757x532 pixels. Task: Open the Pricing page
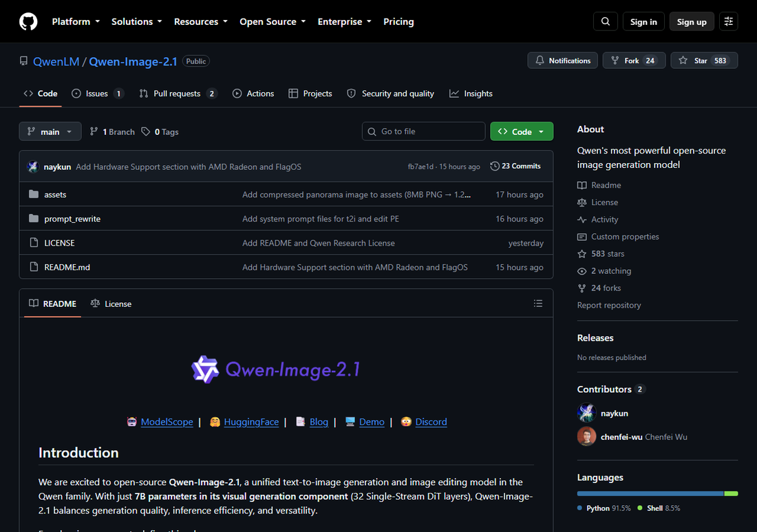coord(398,22)
